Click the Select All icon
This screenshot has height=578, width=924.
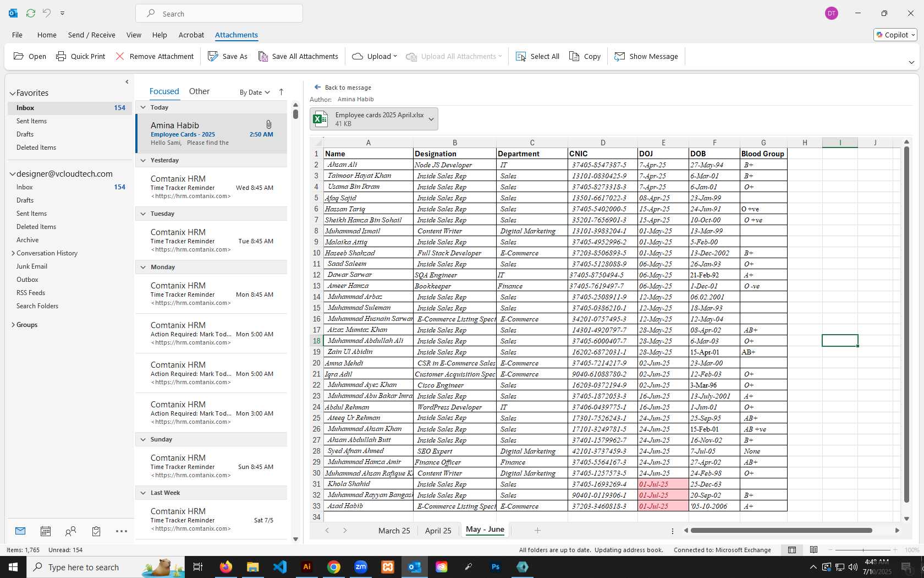point(521,56)
